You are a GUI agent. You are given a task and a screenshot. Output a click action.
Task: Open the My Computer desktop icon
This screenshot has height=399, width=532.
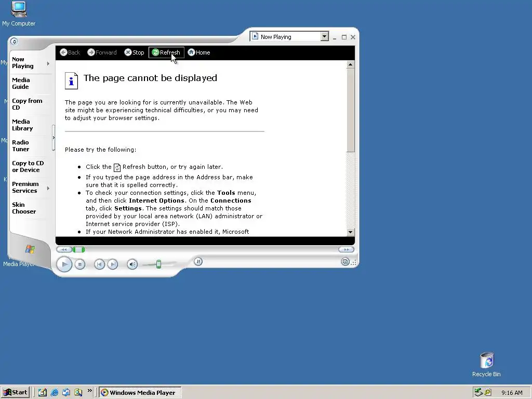tap(19, 14)
